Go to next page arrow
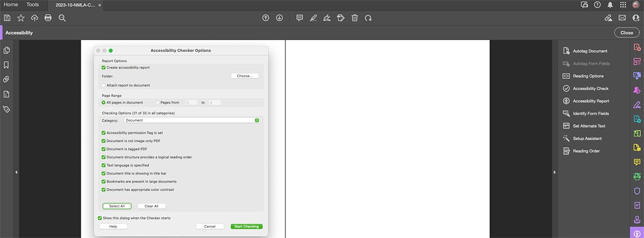The image size is (644, 238). [280, 18]
